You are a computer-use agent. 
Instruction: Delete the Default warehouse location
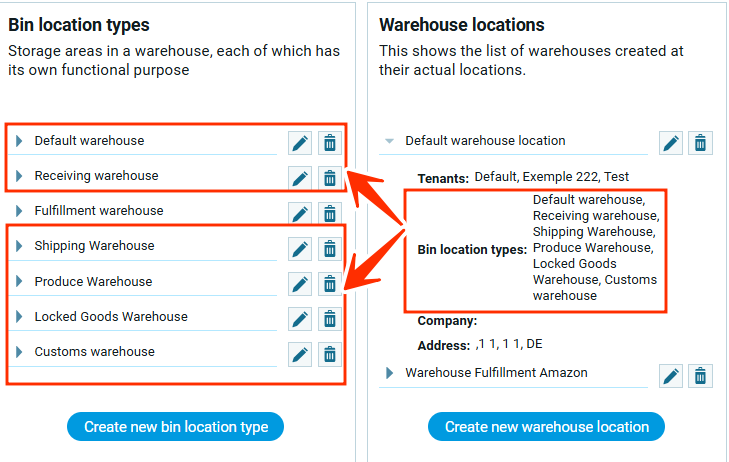tap(701, 143)
